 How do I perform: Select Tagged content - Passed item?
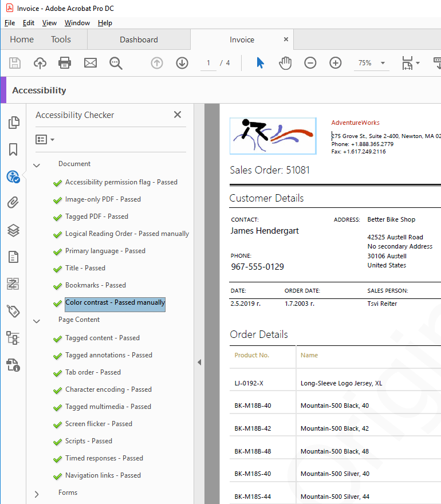(x=102, y=338)
